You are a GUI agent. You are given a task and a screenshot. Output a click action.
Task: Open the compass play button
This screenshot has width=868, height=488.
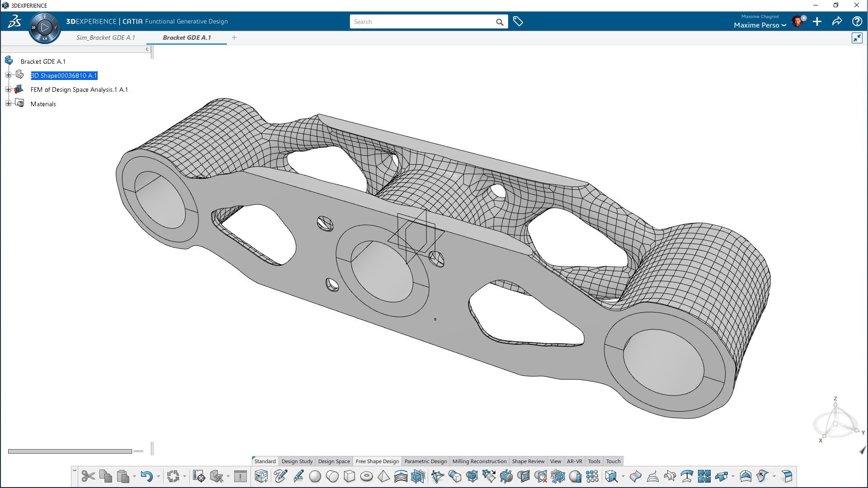tap(44, 28)
